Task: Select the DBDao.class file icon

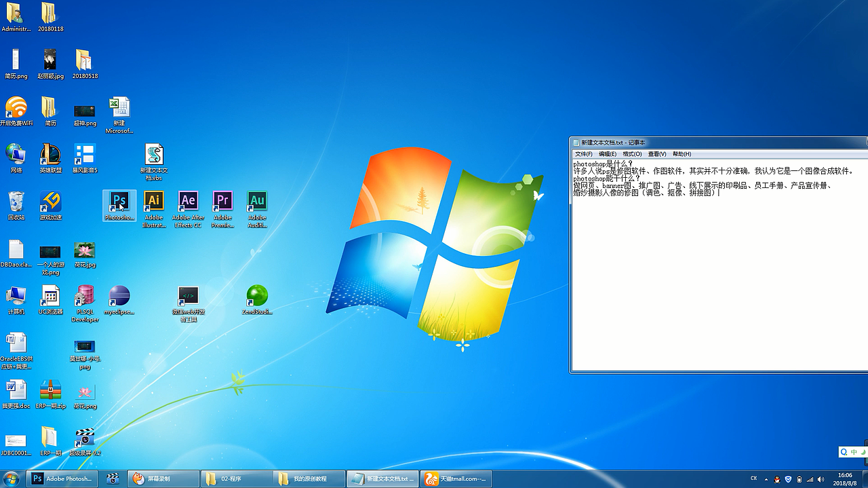Action: pyautogui.click(x=16, y=253)
